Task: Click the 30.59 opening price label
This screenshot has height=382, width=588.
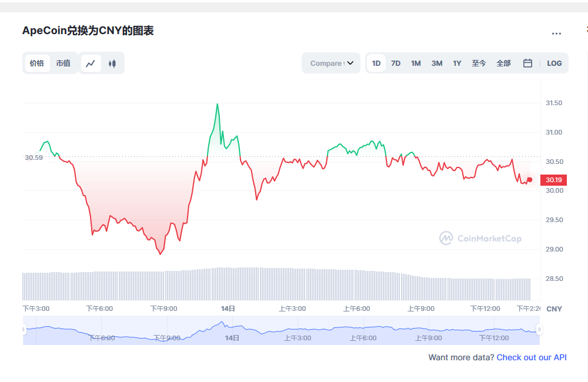Action: [34, 158]
